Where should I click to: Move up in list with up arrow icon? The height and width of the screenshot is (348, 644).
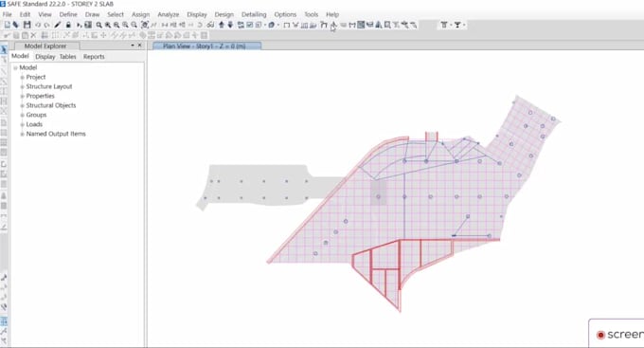click(x=222, y=25)
